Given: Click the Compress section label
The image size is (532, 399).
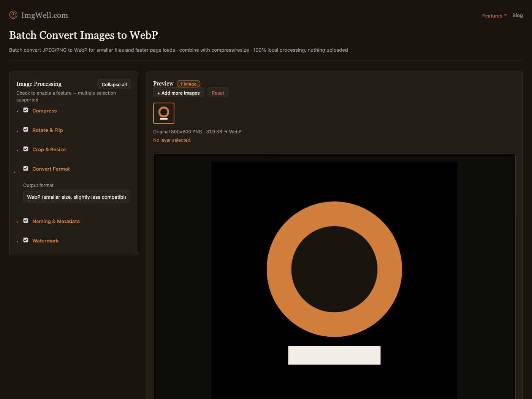Looking at the screenshot, I should coord(44,111).
